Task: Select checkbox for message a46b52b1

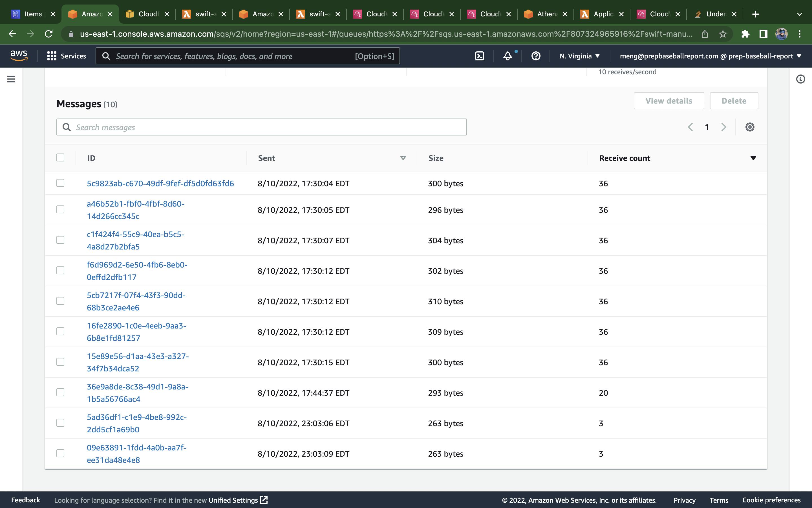Action: pos(60,210)
